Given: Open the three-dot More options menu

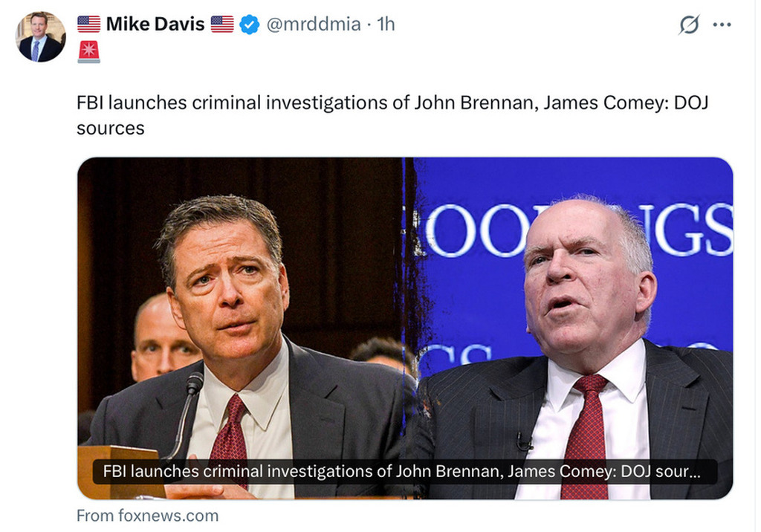Looking at the screenshot, I should tap(722, 25).
